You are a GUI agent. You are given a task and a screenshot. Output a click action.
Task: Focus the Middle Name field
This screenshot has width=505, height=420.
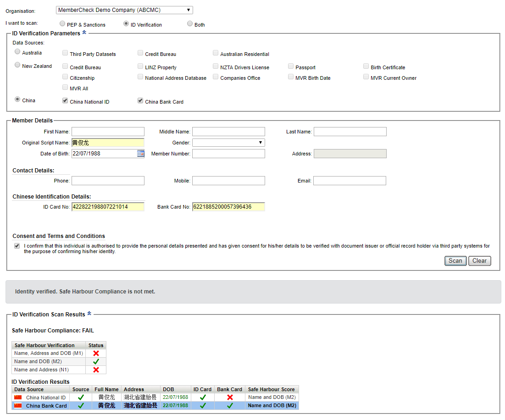point(229,132)
